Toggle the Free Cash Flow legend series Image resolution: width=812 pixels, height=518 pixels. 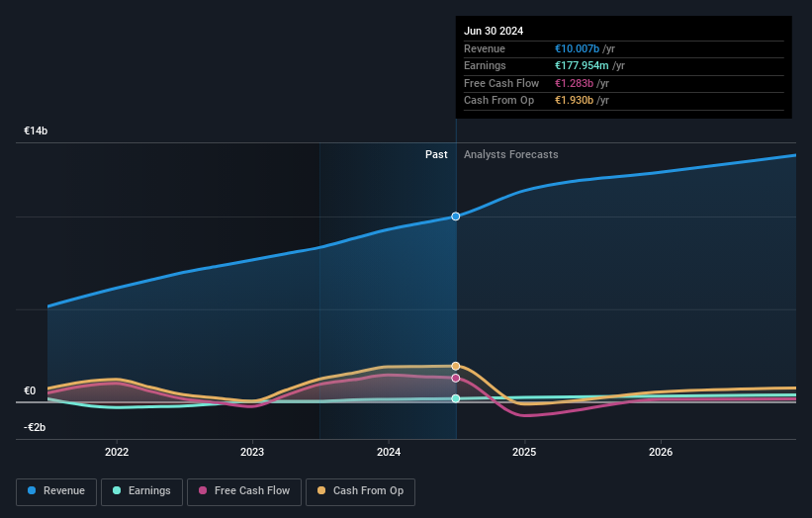point(244,491)
